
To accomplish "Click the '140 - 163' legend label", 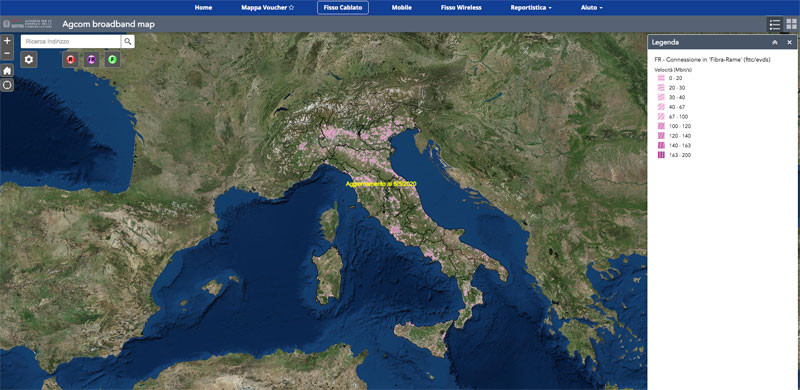I will 679,145.
